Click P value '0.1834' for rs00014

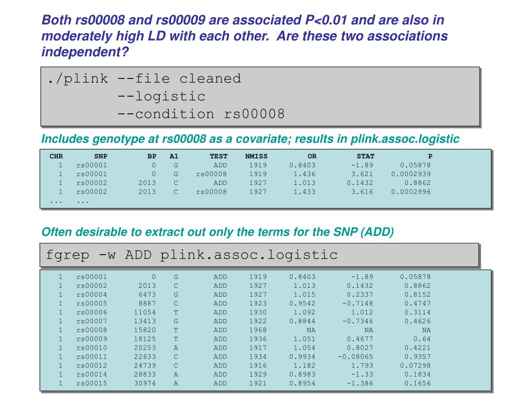[x=418, y=374]
